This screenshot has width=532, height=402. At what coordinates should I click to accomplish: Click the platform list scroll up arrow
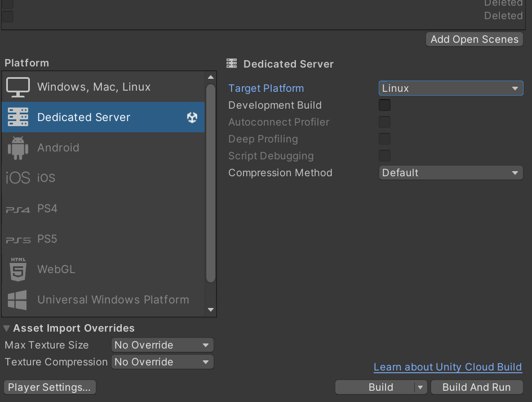point(211,77)
